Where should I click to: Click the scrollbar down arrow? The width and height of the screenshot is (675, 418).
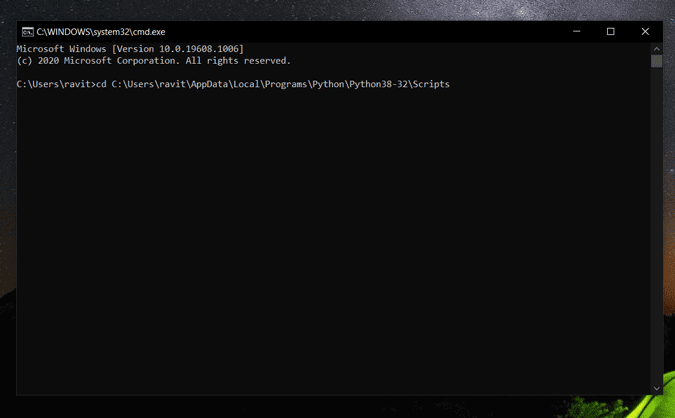(x=657, y=388)
